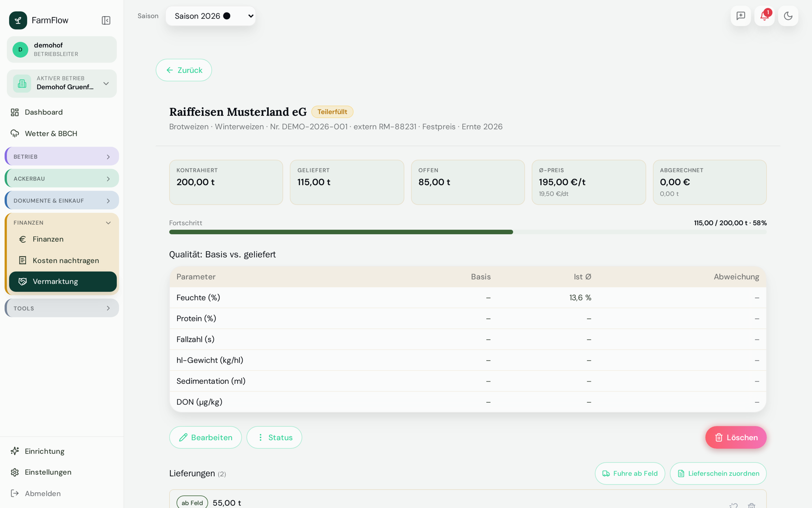Open Kosten nachtragen
Image resolution: width=812 pixels, height=508 pixels.
pyautogui.click(x=63, y=260)
